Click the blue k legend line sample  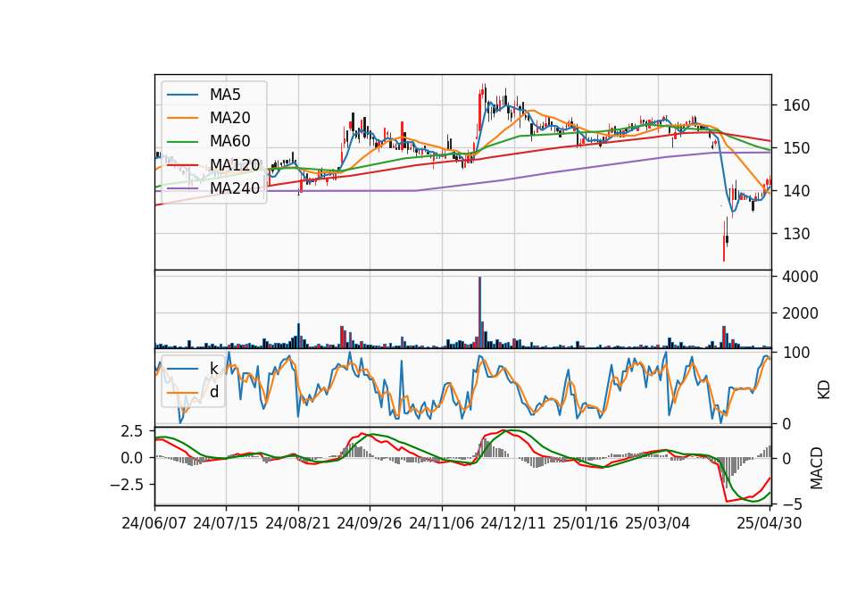coord(182,369)
